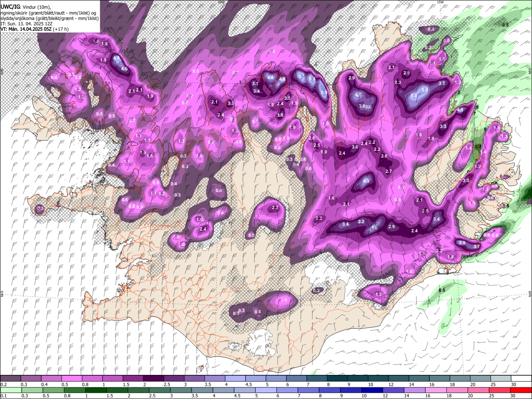Click the '3.7' value near the southeast coast
The image size is (532, 399).
pyautogui.click(x=477, y=247)
